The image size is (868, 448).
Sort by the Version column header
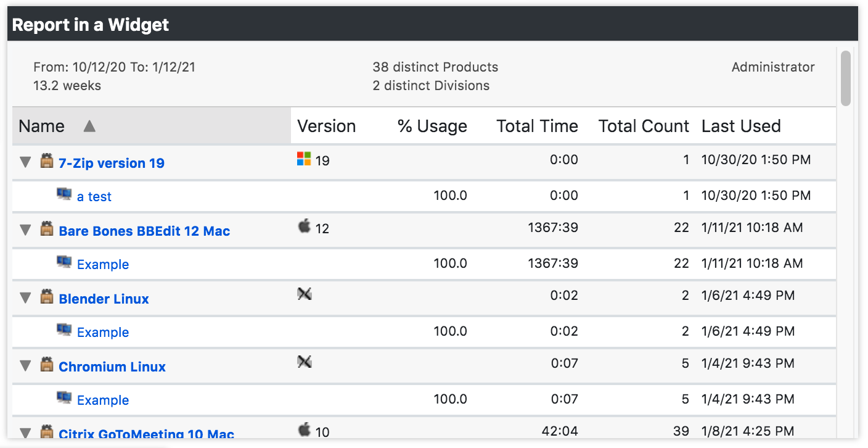coord(327,127)
